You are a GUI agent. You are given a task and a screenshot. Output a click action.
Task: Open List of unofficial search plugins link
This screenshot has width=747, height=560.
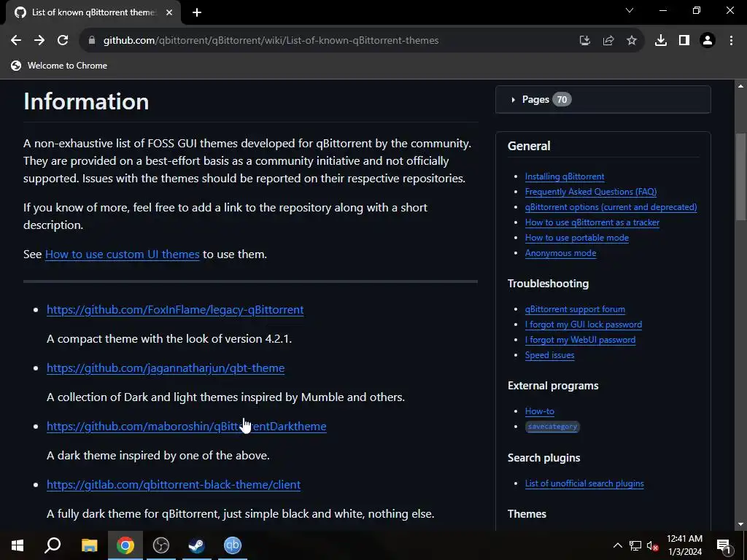(x=584, y=483)
